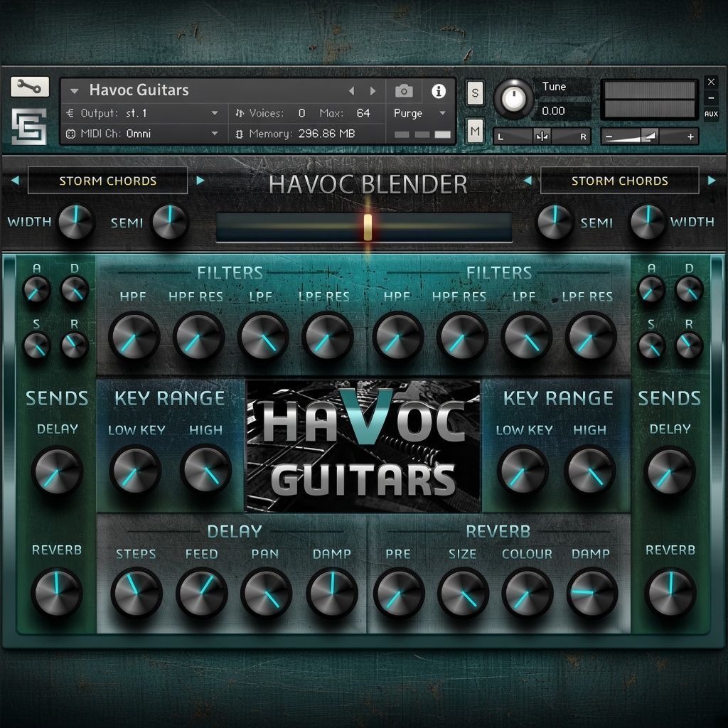The width and height of the screenshot is (728, 728).
Task: Click the left SENDS DELAY knob
Action: (57, 471)
